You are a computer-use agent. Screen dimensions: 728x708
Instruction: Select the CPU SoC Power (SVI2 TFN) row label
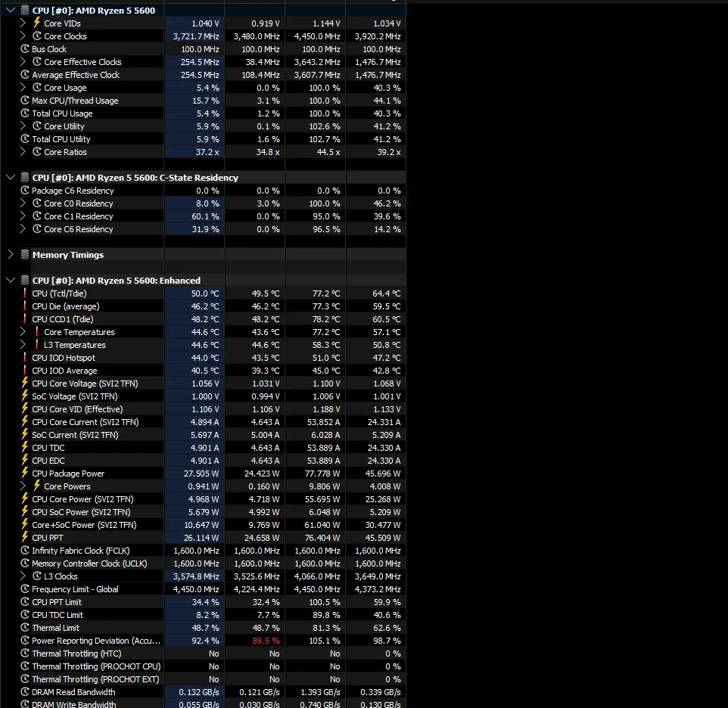(x=81, y=512)
